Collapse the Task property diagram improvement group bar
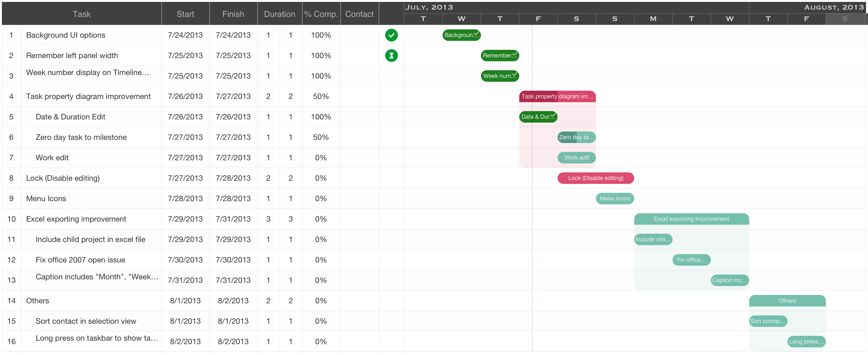Image resolution: width=868 pixels, height=355 pixels. [557, 96]
